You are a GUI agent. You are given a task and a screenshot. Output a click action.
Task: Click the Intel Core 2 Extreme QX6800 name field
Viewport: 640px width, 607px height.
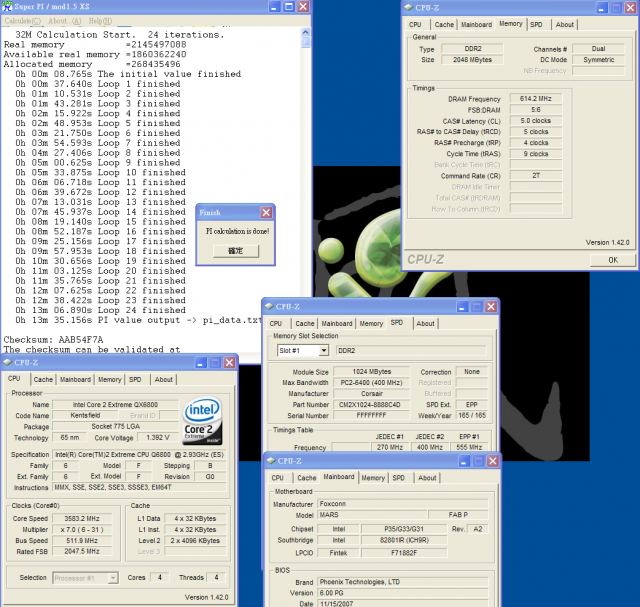tap(116, 405)
